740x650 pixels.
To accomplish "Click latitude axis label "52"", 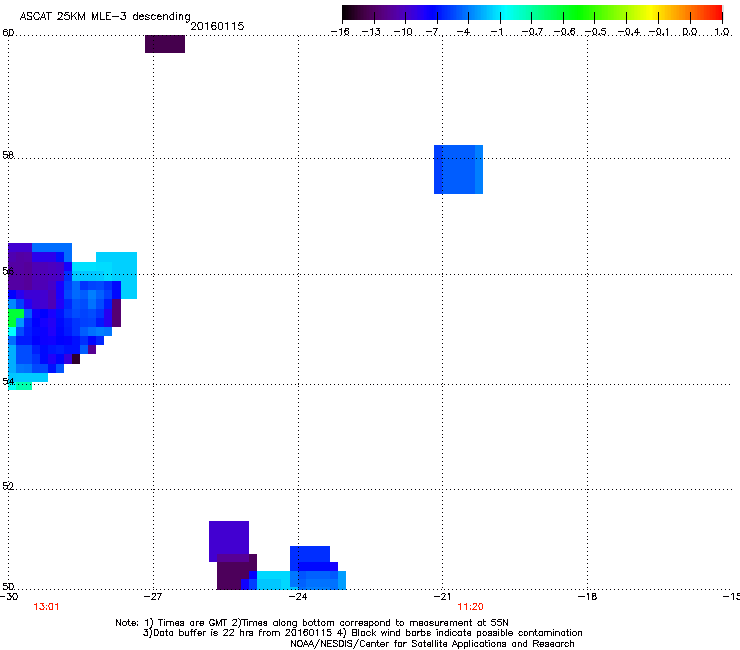I will tap(8, 486).
